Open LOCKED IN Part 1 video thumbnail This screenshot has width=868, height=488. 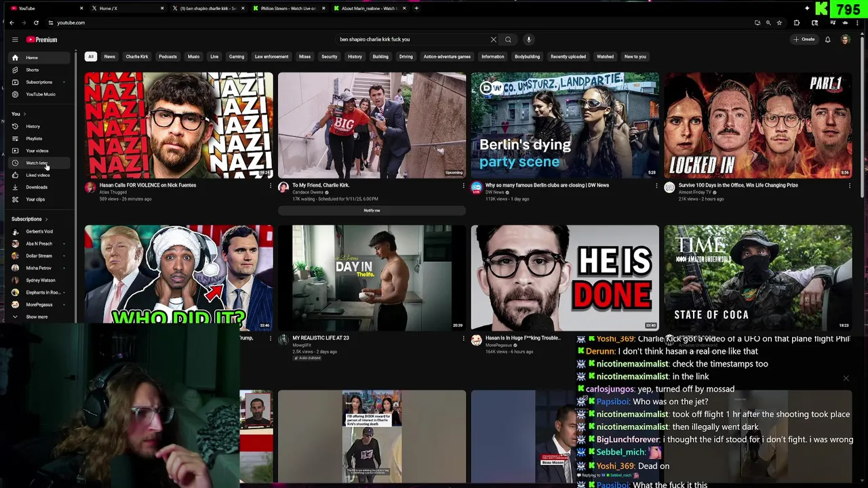tap(758, 125)
